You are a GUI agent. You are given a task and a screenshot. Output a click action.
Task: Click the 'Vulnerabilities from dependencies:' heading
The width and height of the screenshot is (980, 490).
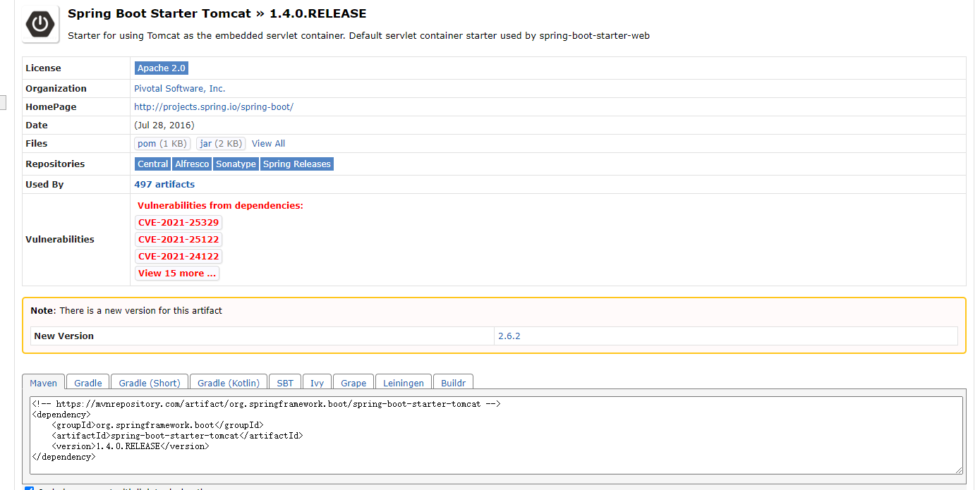pos(220,206)
